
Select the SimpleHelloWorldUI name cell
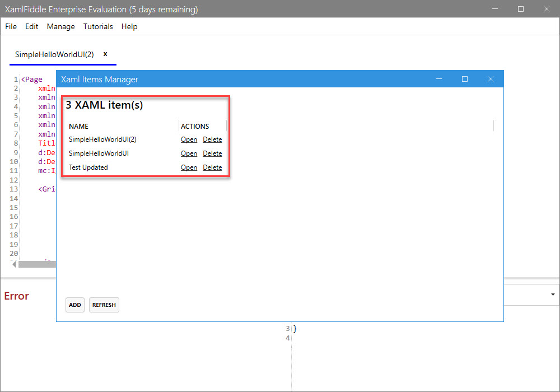tap(99, 153)
